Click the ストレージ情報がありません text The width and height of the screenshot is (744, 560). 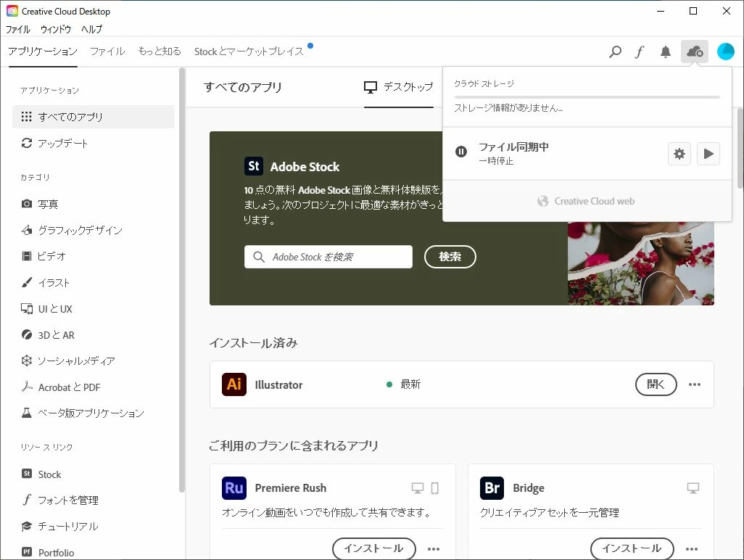508,108
